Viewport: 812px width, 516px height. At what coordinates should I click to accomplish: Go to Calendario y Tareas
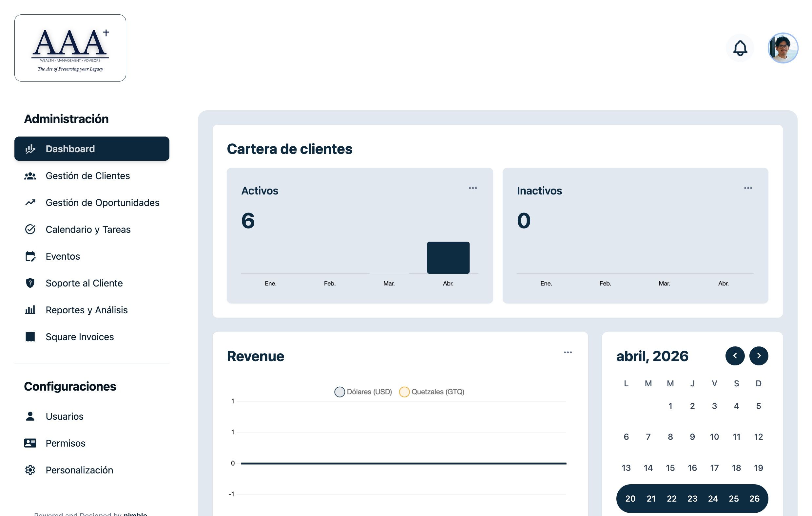[92, 230]
